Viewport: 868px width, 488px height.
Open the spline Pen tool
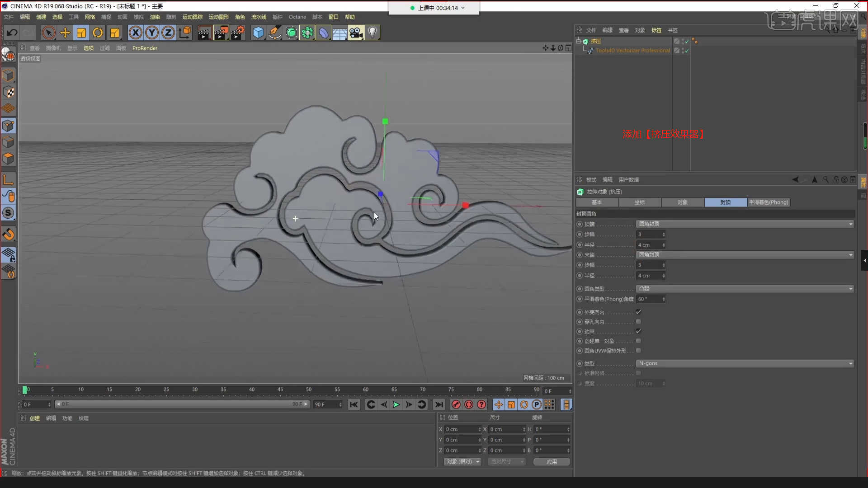pos(274,33)
